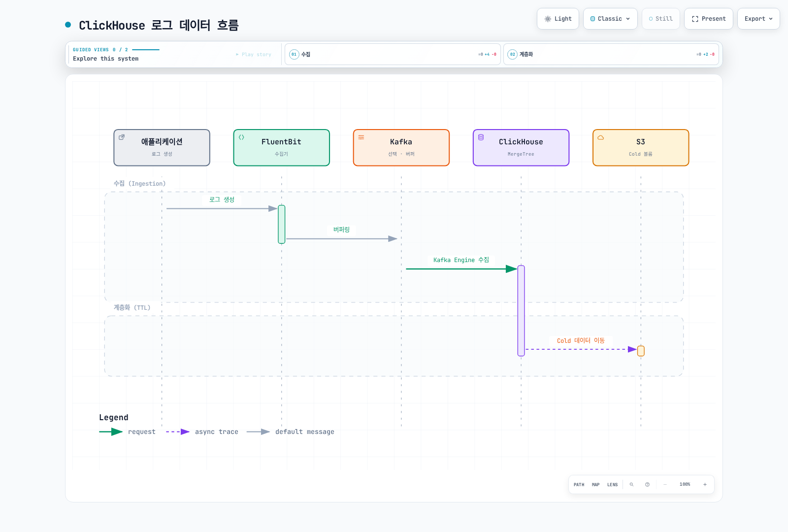Toggle the Light theme button
The width and height of the screenshot is (788, 532).
click(x=558, y=19)
